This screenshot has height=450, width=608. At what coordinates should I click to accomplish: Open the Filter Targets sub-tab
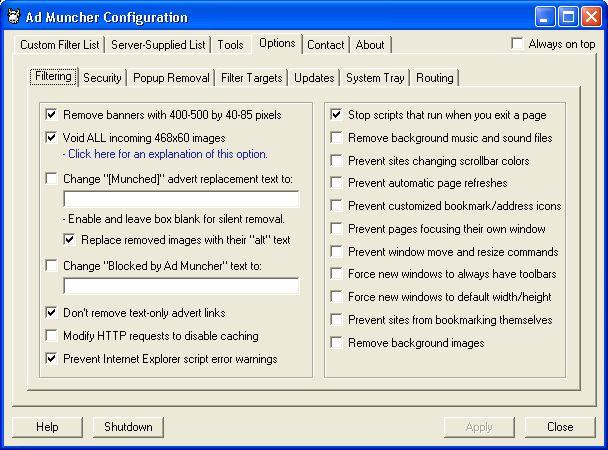pos(252,78)
